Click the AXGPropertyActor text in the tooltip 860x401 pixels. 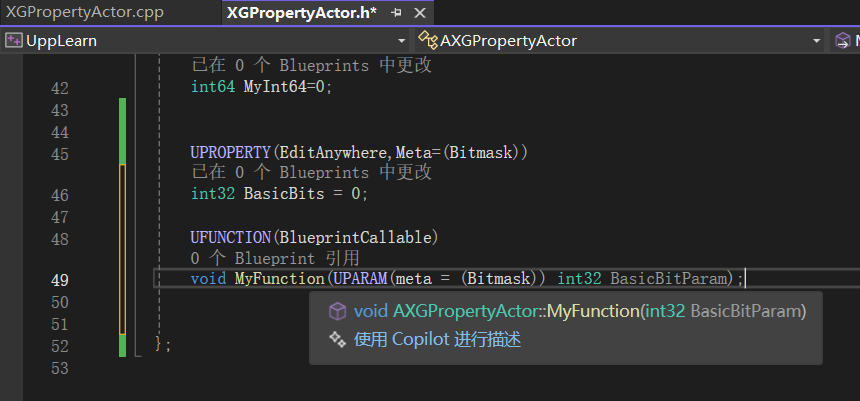coord(466,311)
